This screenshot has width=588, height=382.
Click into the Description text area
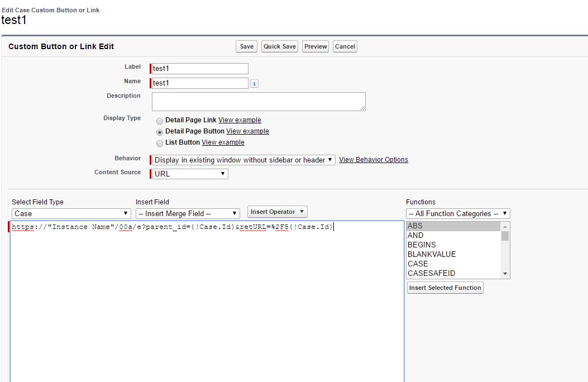tap(259, 102)
